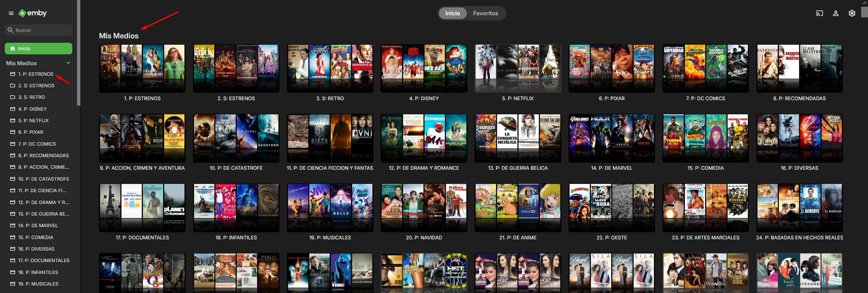Click the movie icon beside 14. P: DE MARVEL
The image size is (868, 293).
pos(13,225)
